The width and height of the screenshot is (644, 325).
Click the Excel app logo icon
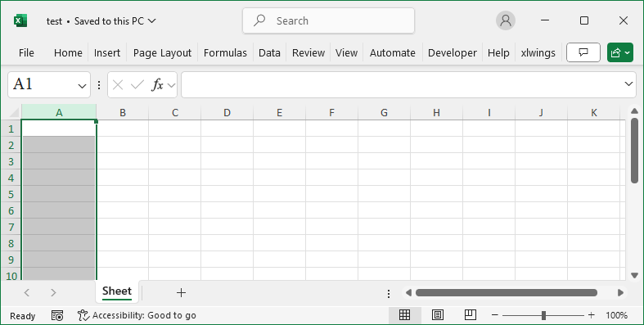(20, 20)
